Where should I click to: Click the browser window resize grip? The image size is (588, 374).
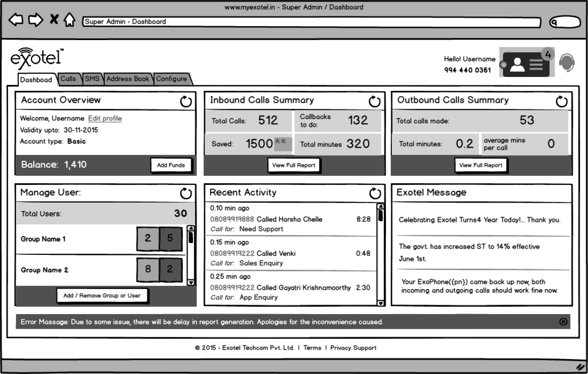[580, 367]
